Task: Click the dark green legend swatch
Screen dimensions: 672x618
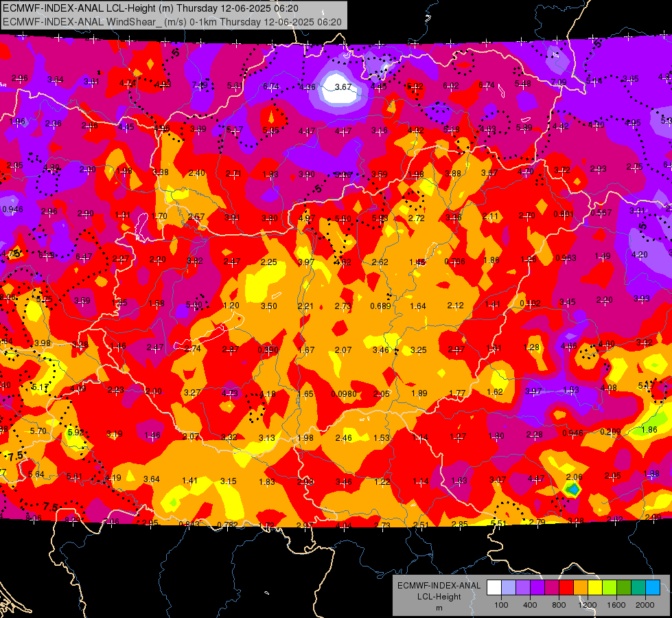Action: (x=623, y=588)
